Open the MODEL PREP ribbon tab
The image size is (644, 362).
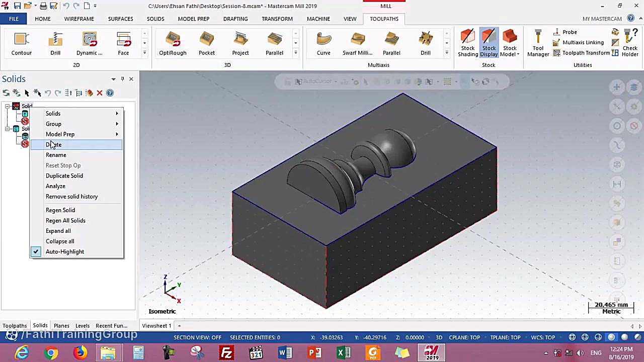194,19
